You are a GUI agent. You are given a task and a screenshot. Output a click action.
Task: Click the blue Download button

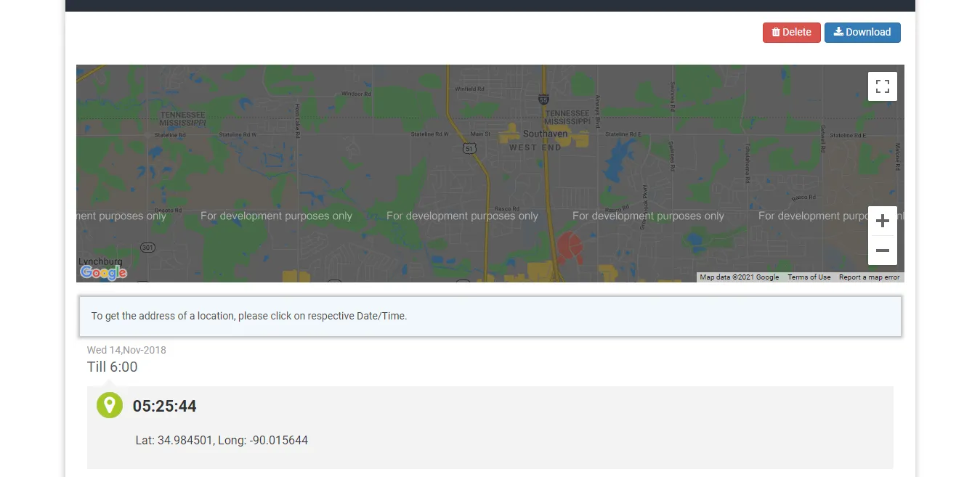pyautogui.click(x=862, y=33)
